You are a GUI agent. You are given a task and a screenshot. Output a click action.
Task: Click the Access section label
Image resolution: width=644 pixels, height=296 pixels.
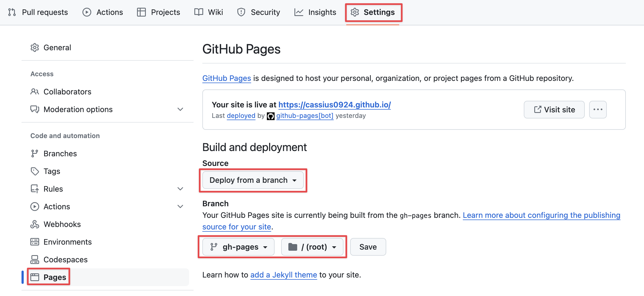coord(42,74)
